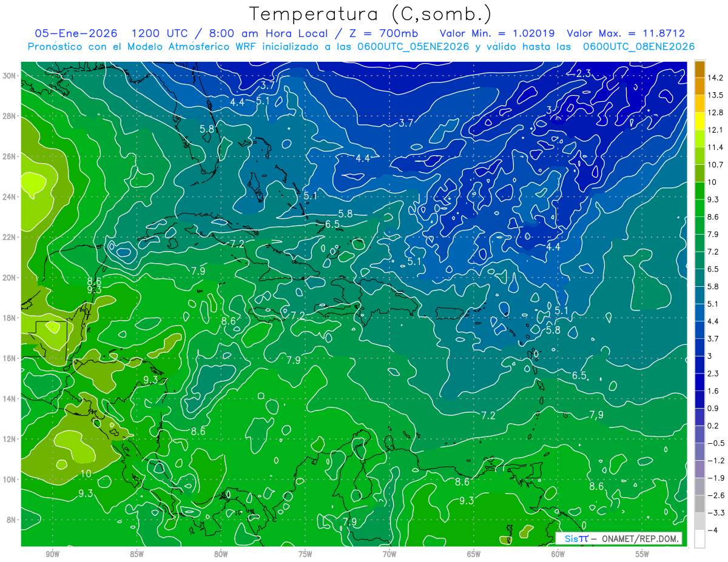Click the -3.3 colorbar label
This screenshot has height=562, width=728.
tap(715, 513)
